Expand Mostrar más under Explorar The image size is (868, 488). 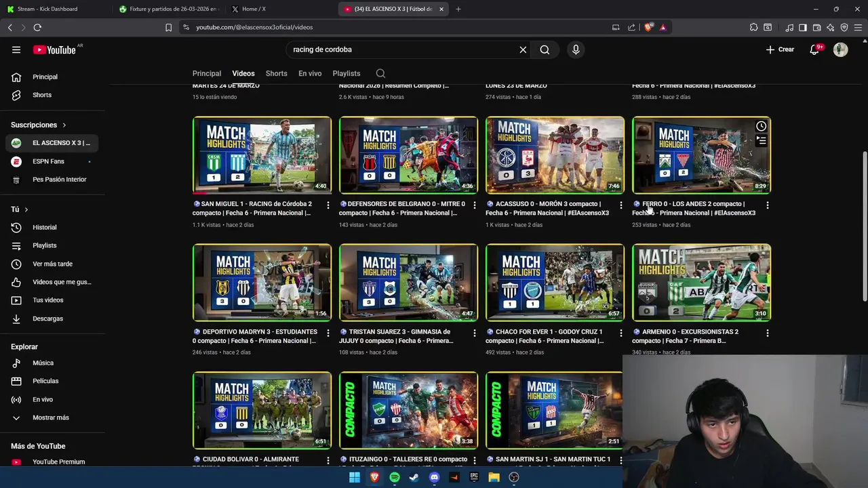click(52, 418)
